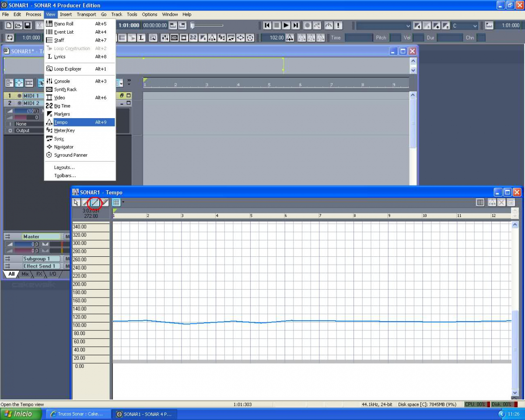Click the Insert Tempo button beside 102.00

[290, 38]
